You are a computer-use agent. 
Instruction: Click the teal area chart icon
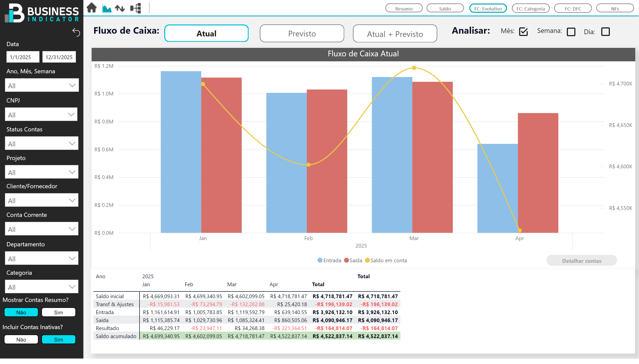point(107,8)
